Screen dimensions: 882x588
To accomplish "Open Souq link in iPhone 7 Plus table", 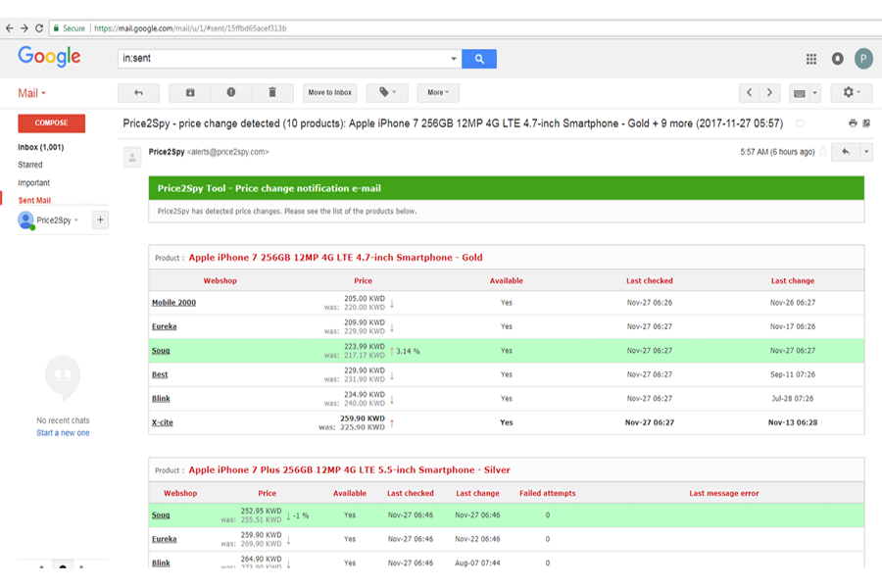I will coord(161,514).
